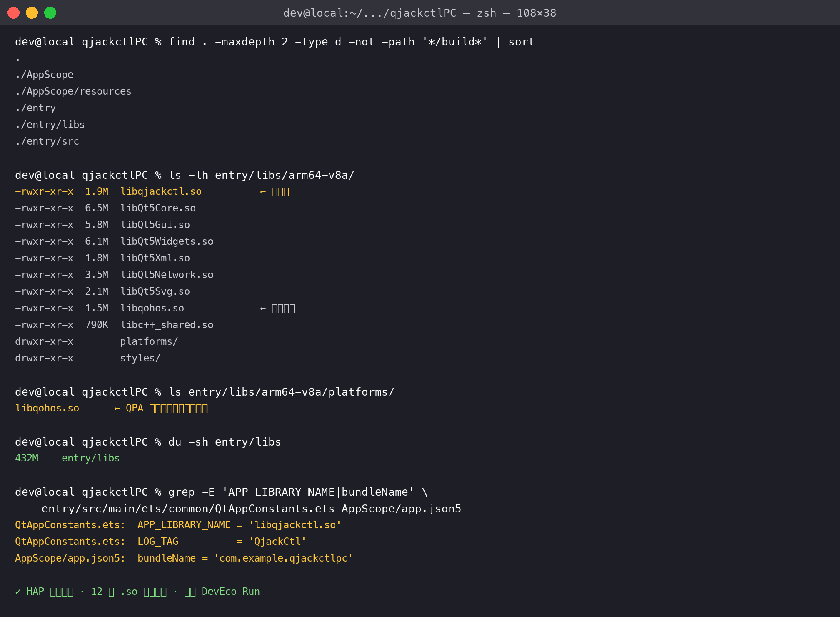Select the platforms/ directory entry
The image size is (840, 617).
click(x=149, y=341)
